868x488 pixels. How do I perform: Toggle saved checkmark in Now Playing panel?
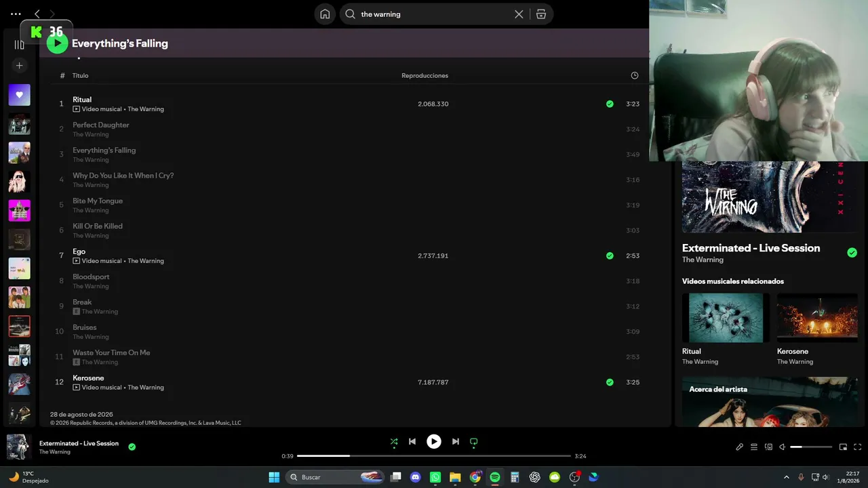click(852, 253)
